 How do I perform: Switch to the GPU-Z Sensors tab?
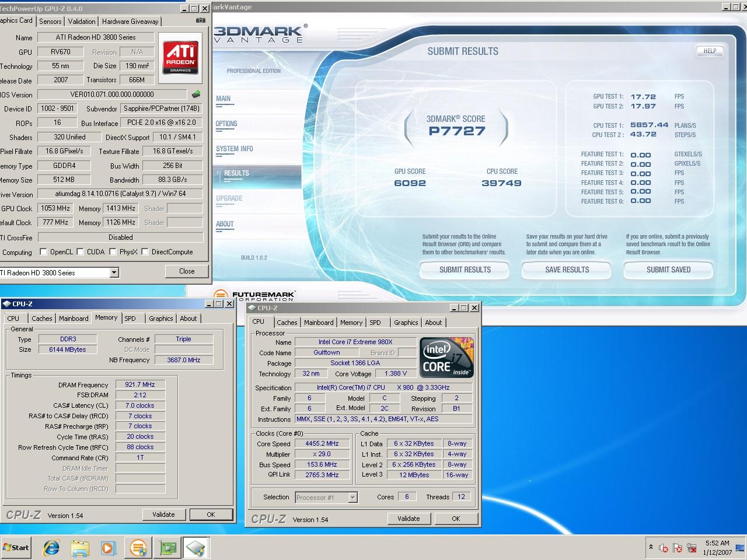(x=50, y=21)
